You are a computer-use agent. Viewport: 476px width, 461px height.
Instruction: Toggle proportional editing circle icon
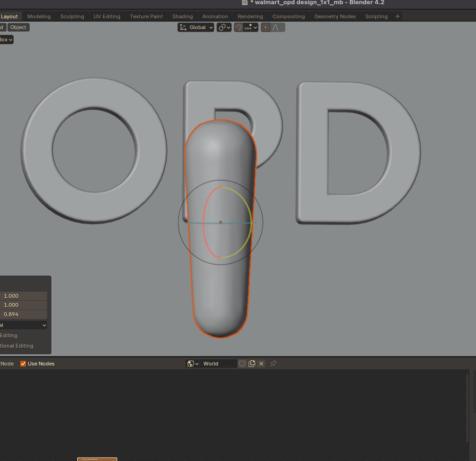[266, 27]
